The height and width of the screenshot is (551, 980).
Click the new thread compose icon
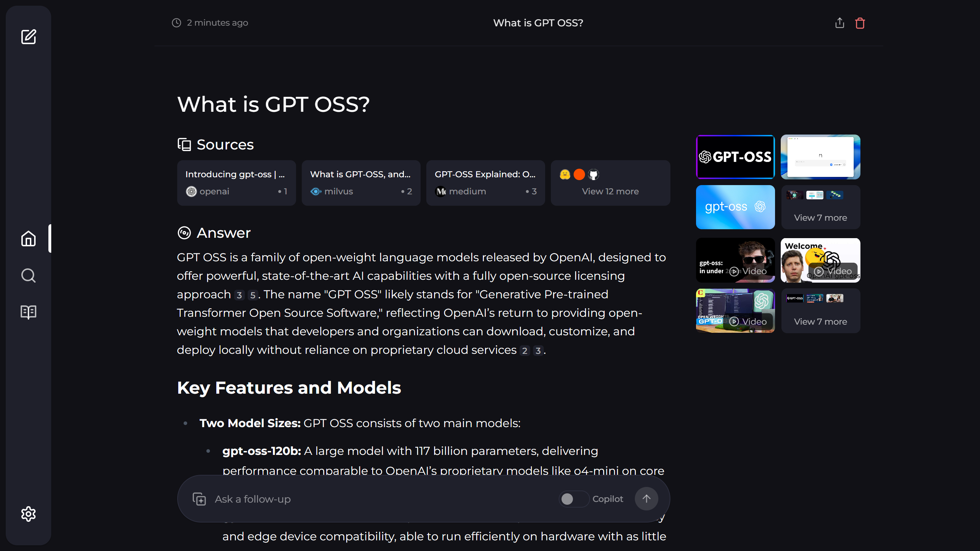pyautogui.click(x=28, y=37)
